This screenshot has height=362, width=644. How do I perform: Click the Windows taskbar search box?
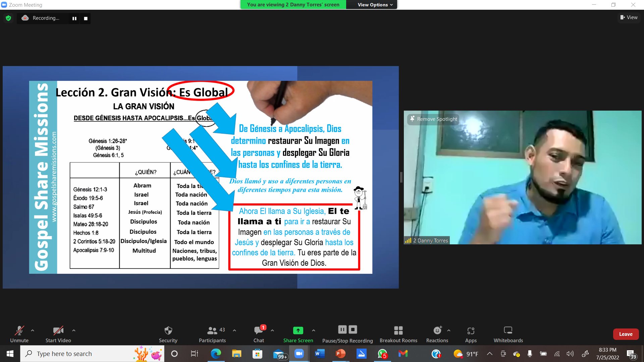tap(92, 354)
